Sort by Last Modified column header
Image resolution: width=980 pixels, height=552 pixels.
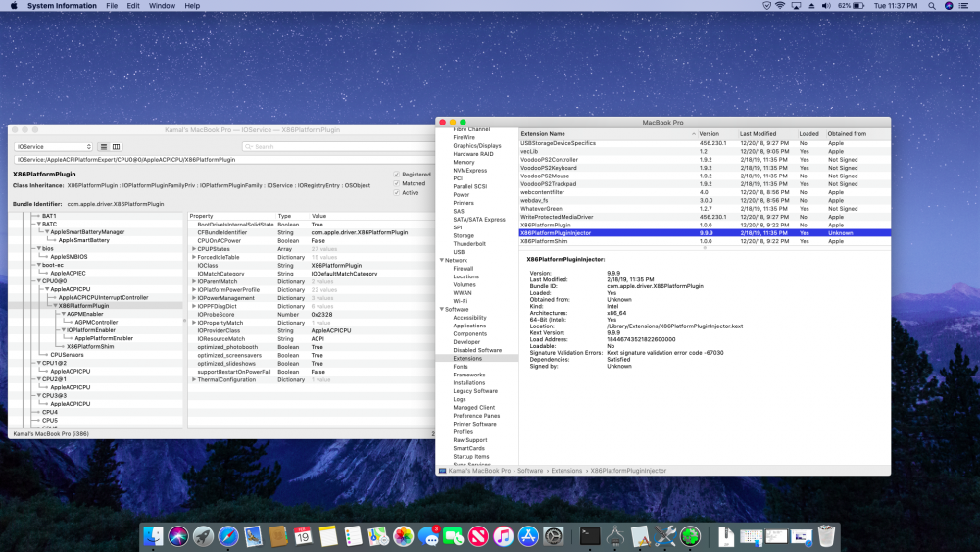765,133
